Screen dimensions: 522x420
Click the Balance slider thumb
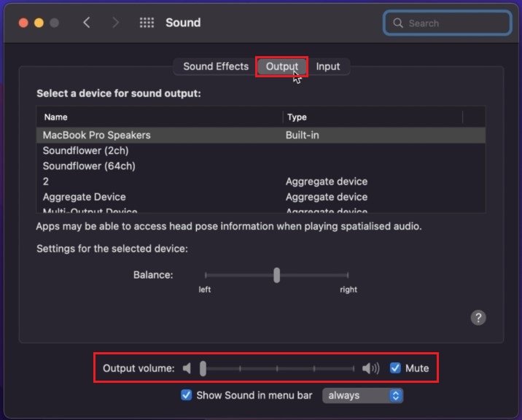point(277,275)
